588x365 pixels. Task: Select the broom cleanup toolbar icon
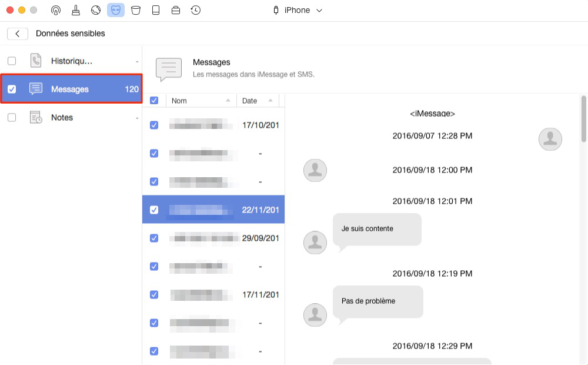pos(76,10)
